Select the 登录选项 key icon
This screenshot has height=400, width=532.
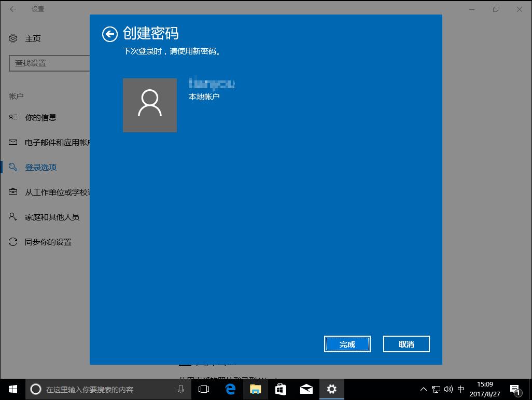coord(12,167)
